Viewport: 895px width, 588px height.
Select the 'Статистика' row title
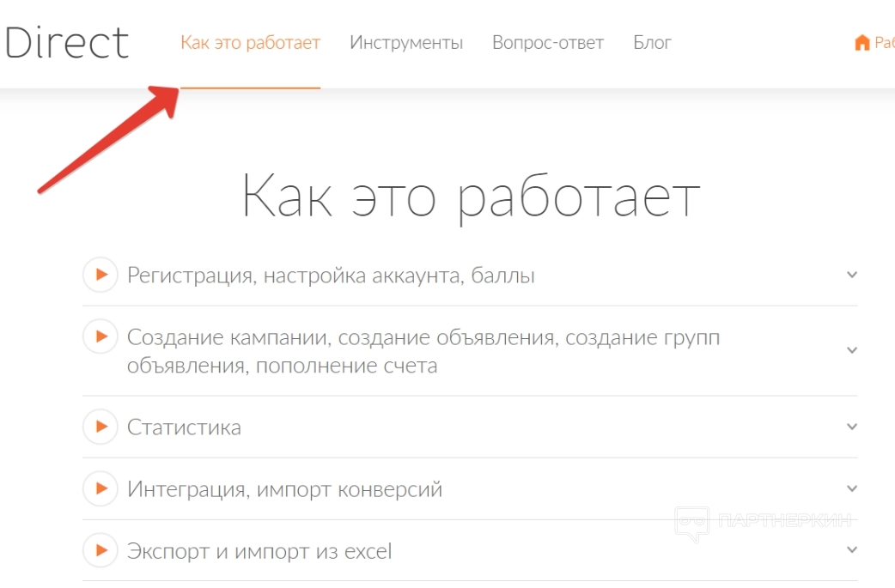pyautogui.click(x=184, y=427)
